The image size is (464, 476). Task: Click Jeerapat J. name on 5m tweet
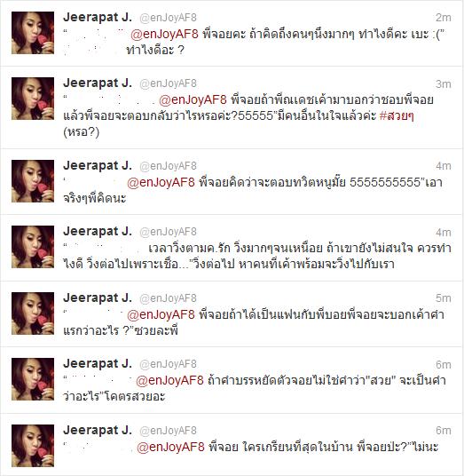pos(98,298)
